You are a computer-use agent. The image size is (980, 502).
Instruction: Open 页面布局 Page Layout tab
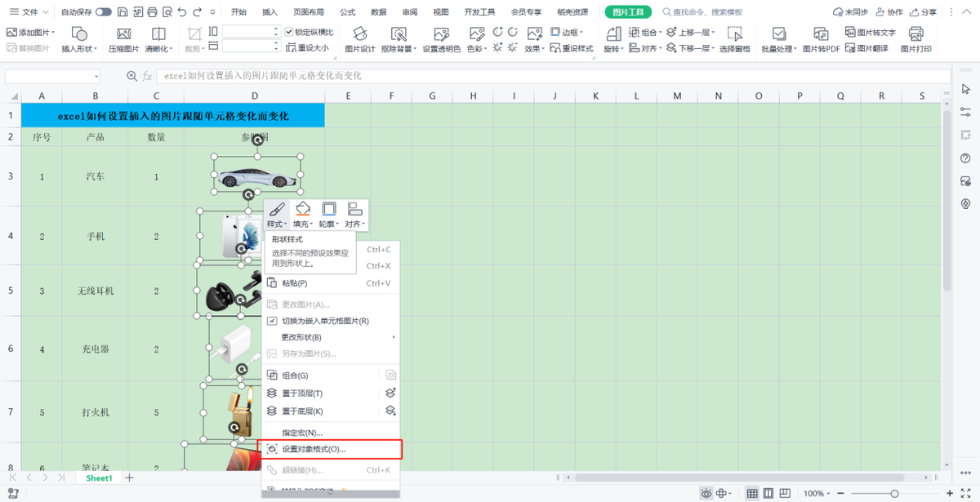click(x=309, y=12)
